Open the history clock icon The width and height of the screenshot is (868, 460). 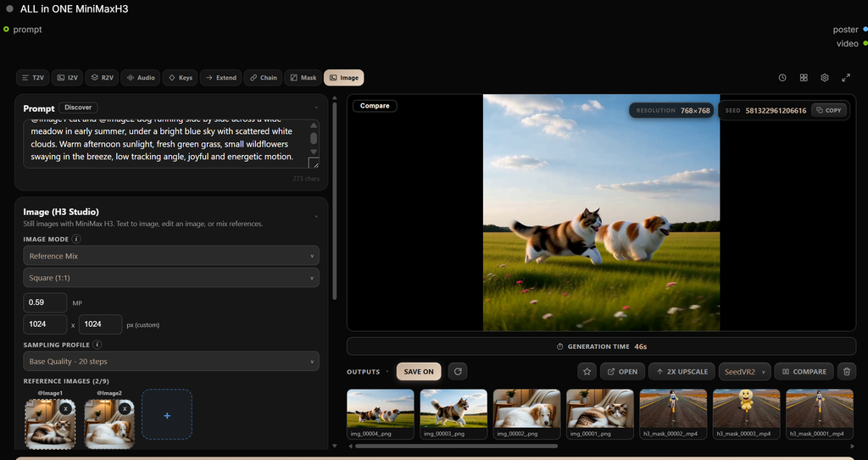tap(782, 77)
